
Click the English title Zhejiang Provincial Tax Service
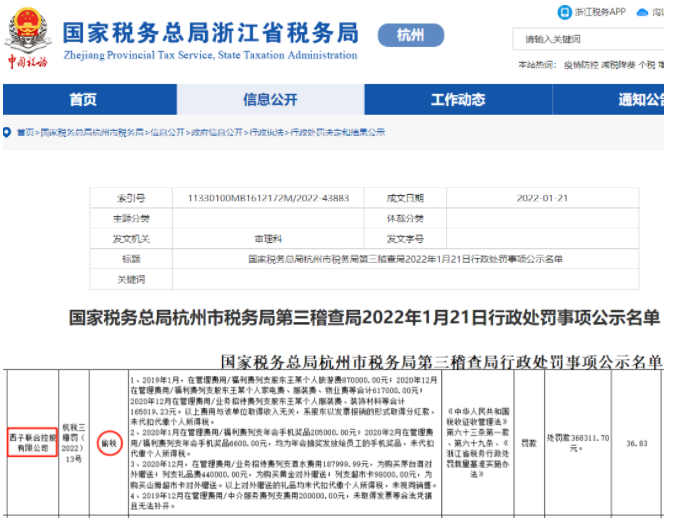(210, 55)
